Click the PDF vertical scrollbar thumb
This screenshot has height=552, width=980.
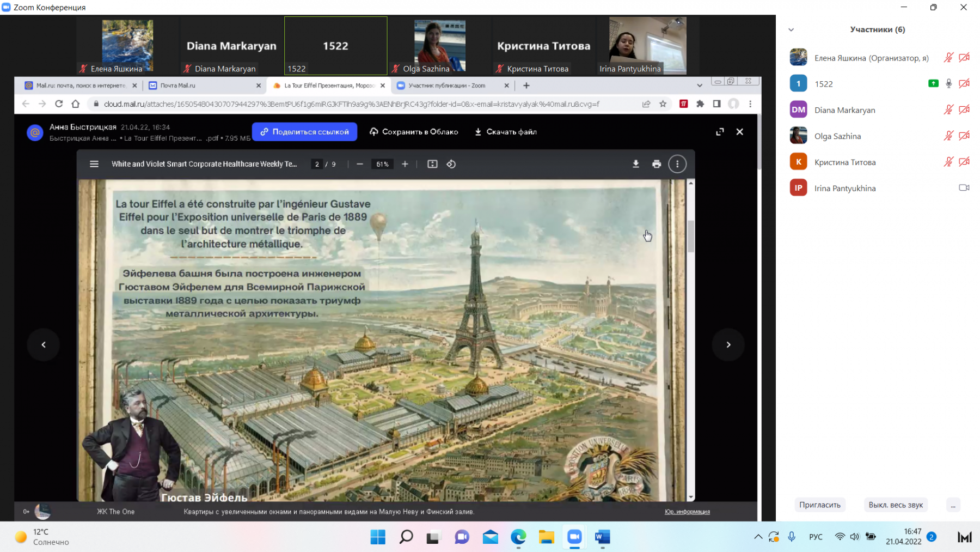[x=691, y=236]
